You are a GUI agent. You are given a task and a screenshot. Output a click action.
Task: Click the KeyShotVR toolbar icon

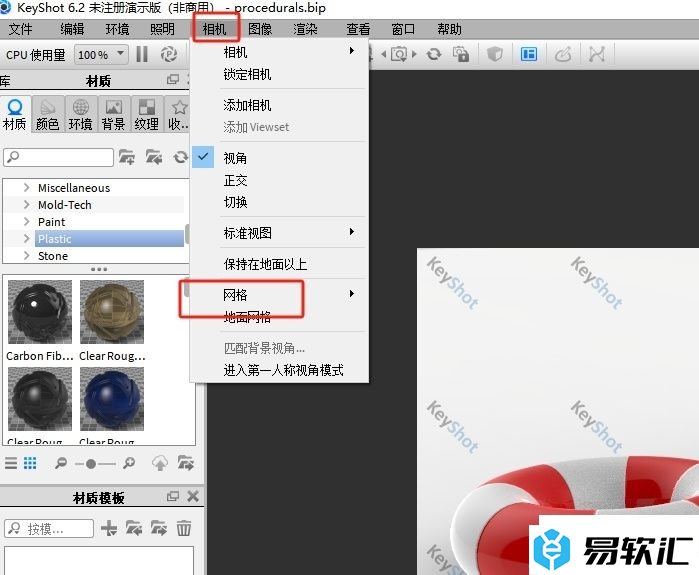click(563, 54)
